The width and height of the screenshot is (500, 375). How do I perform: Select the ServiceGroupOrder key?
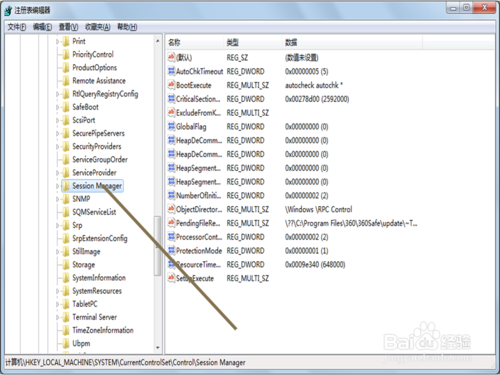100,160
